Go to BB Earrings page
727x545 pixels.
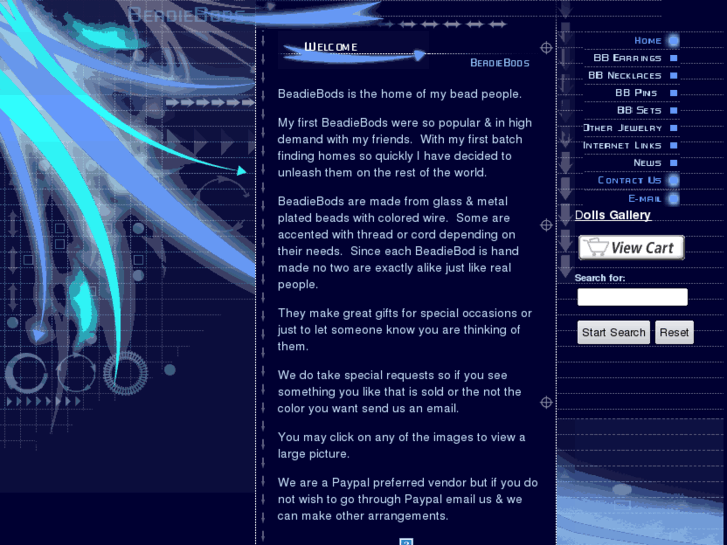click(x=627, y=58)
